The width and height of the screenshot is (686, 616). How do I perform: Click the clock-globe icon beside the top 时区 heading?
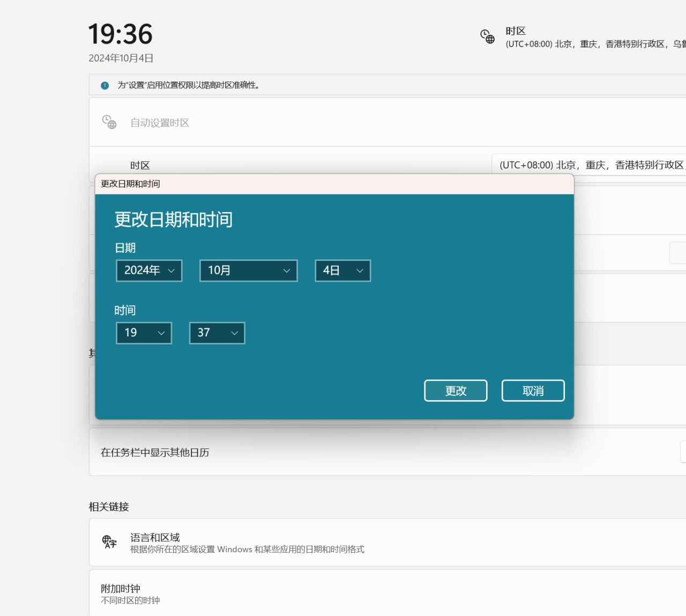pyautogui.click(x=487, y=36)
